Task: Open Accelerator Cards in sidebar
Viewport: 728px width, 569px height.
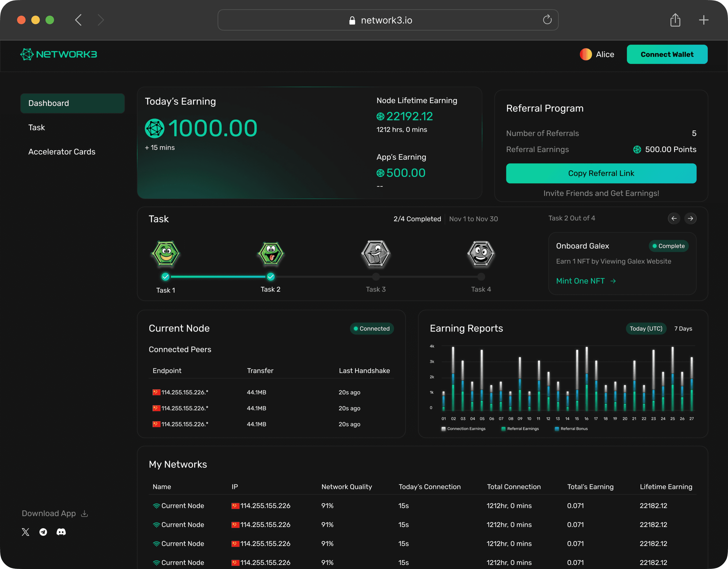Action: click(62, 152)
